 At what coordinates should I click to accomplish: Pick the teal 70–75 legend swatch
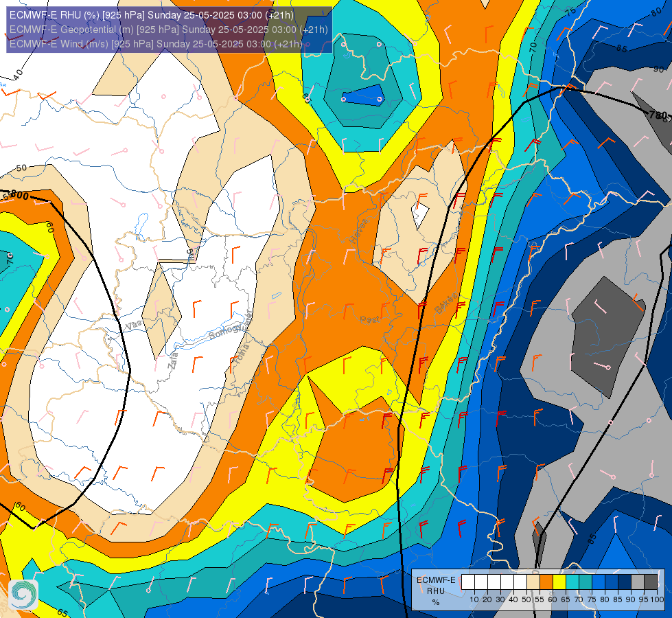[586, 582]
